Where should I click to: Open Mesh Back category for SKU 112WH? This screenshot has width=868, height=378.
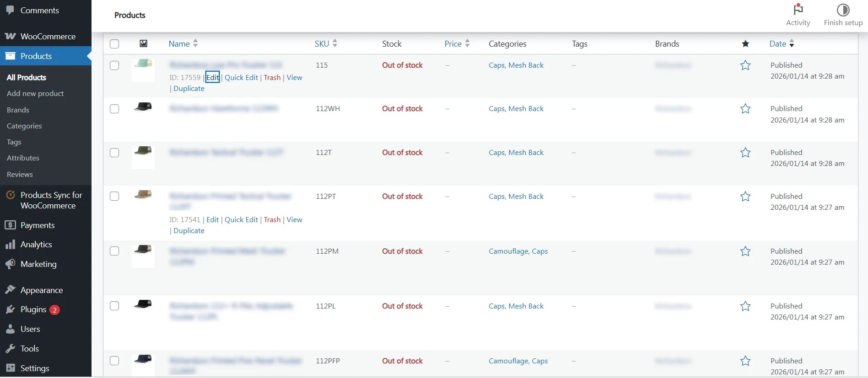[x=526, y=108]
